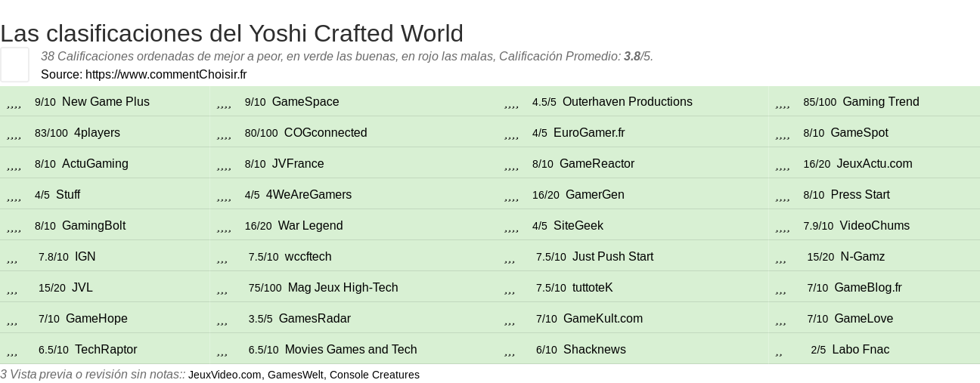The image size is (980, 383).
Task: Click Movies Games and Tech entry
Action: pos(351,349)
